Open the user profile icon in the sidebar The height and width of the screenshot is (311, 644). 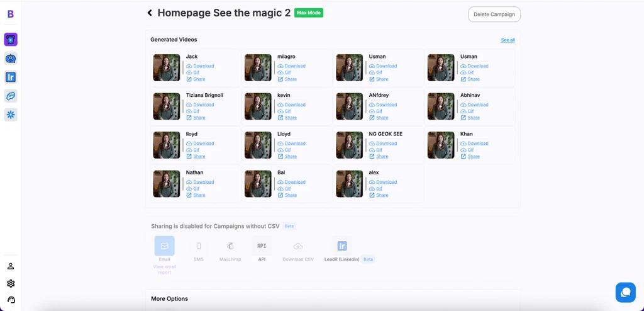coord(11,266)
